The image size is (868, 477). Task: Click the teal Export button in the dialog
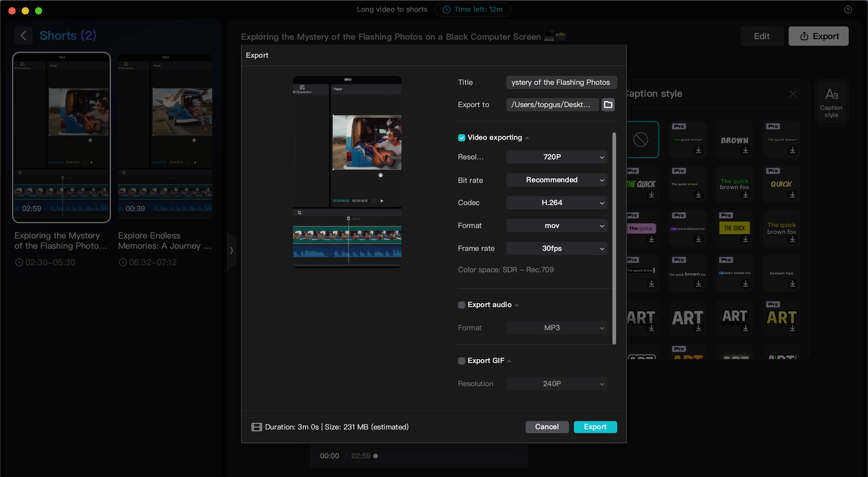tap(595, 427)
